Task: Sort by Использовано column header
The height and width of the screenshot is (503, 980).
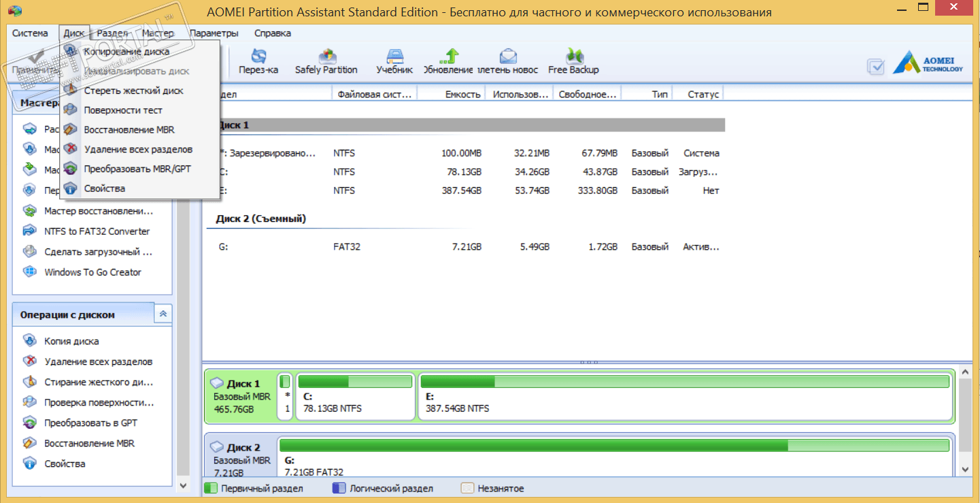Action: tap(520, 95)
